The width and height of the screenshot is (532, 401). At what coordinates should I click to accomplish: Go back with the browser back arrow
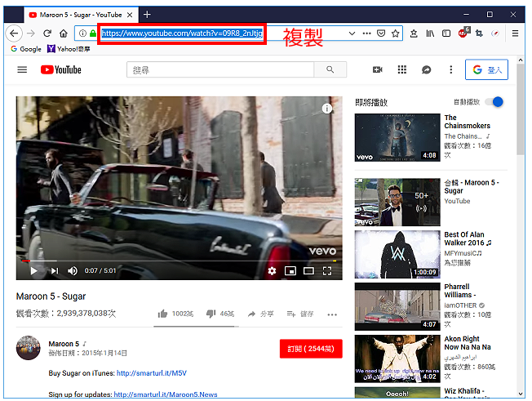(14, 33)
